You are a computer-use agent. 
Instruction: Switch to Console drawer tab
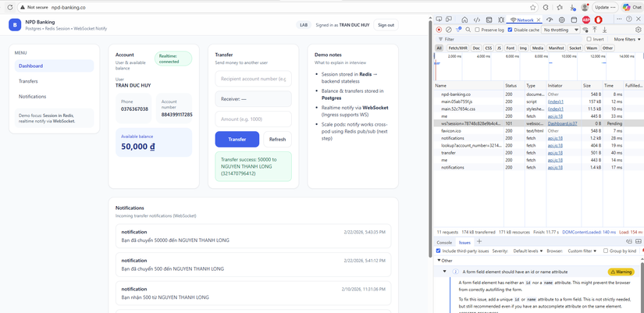(x=444, y=242)
